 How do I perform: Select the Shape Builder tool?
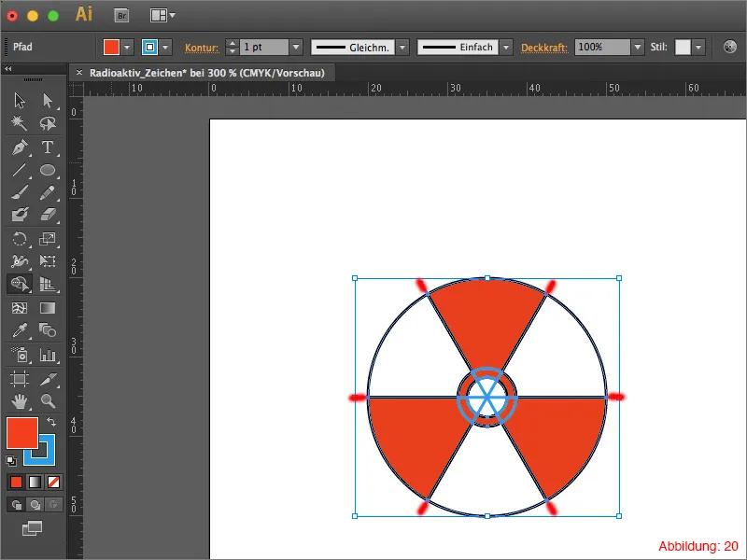point(20,284)
